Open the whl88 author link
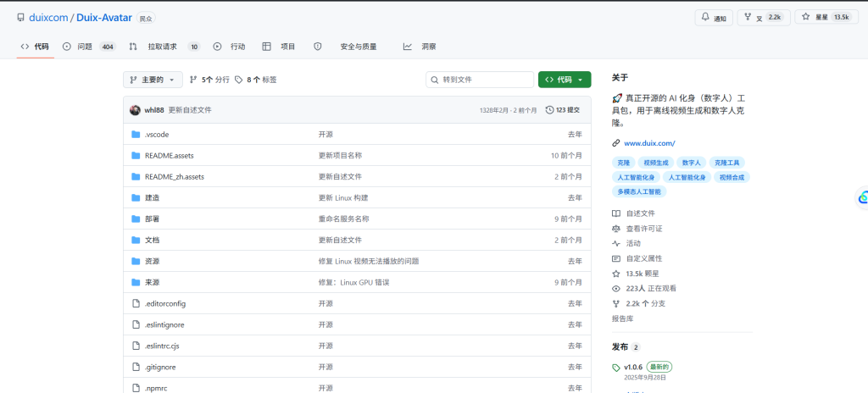This screenshot has height=393, width=868. [154, 110]
